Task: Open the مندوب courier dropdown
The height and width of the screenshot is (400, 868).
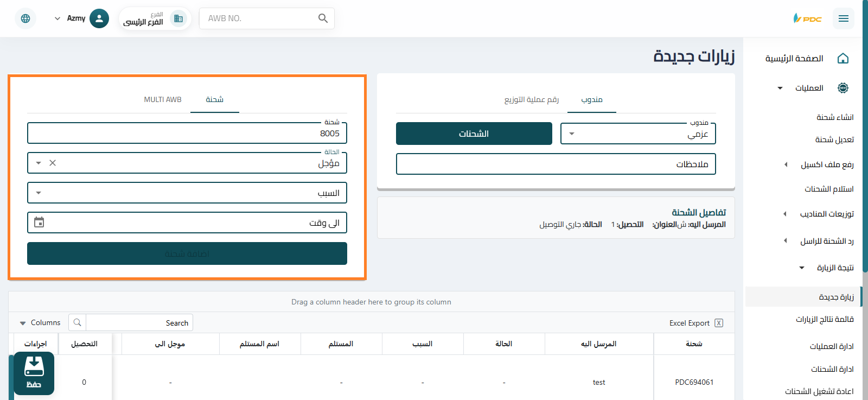Action: click(637, 134)
